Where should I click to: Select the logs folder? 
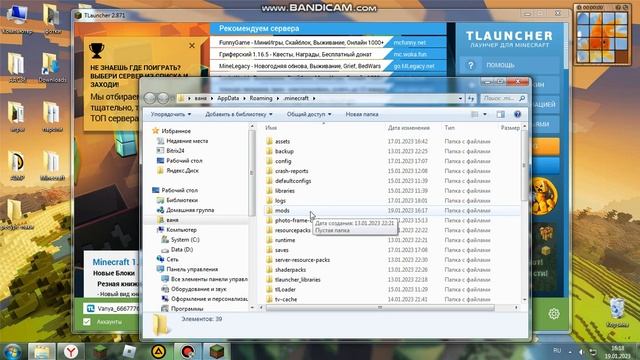pos(280,201)
